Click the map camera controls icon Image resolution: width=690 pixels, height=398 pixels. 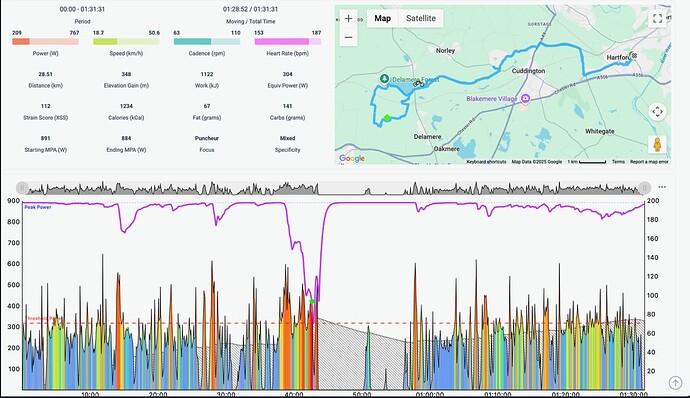[657, 112]
